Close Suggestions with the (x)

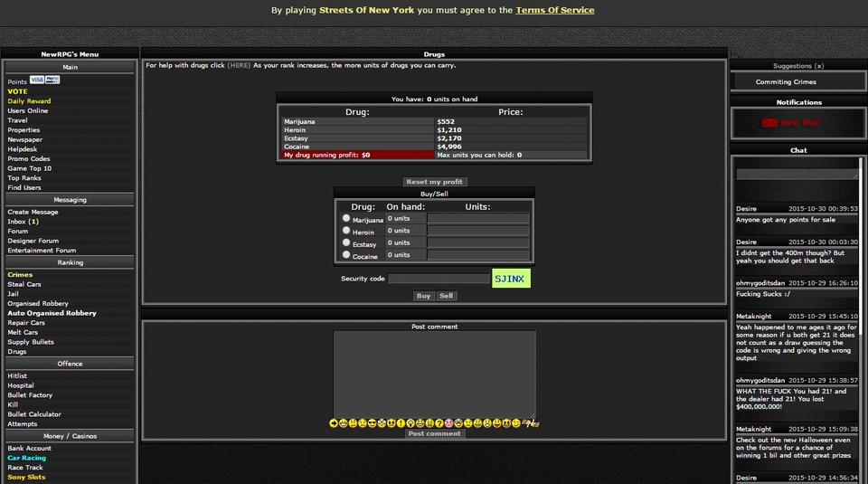click(818, 66)
